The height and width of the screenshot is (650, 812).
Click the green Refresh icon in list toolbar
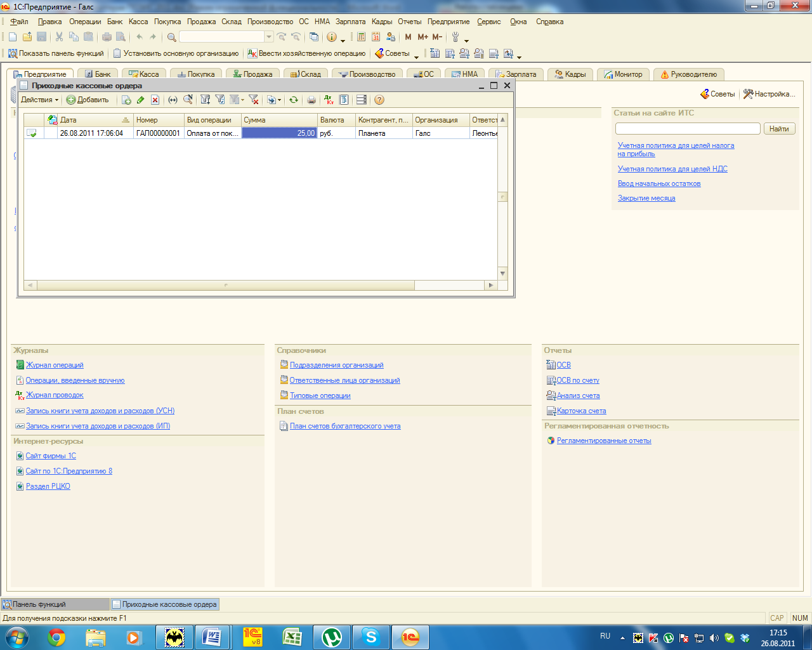(294, 100)
